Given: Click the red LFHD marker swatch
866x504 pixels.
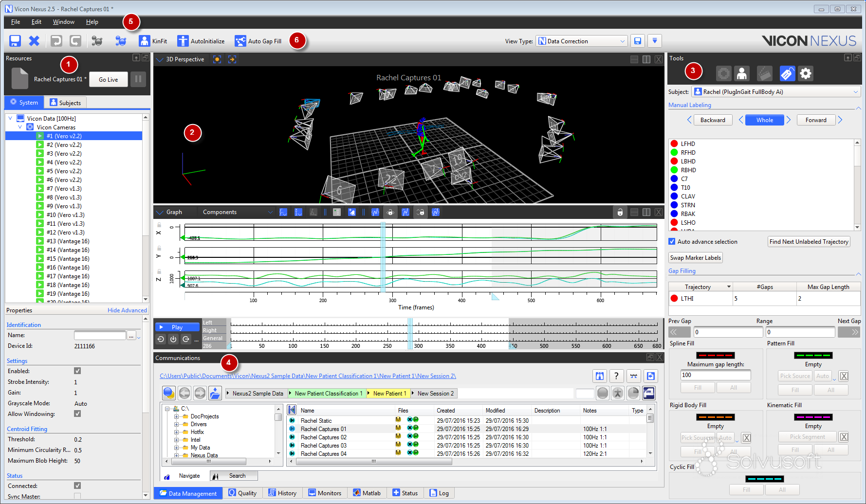Looking at the screenshot, I should [674, 144].
